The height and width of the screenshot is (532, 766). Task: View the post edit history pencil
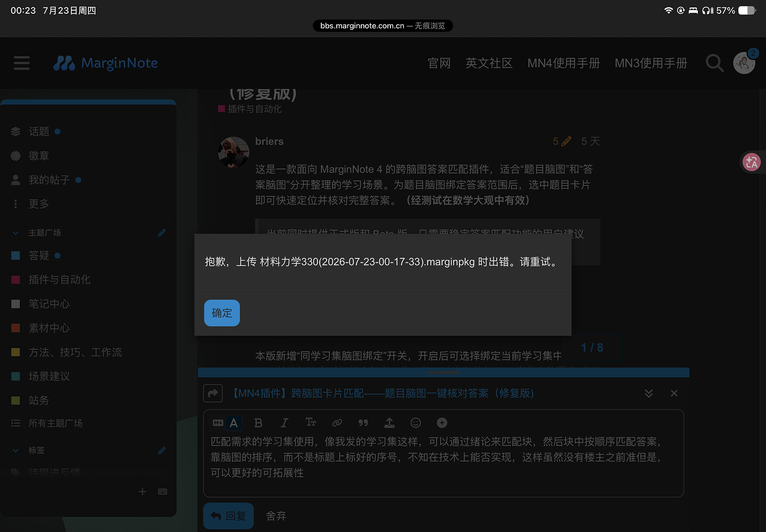pos(562,142)
